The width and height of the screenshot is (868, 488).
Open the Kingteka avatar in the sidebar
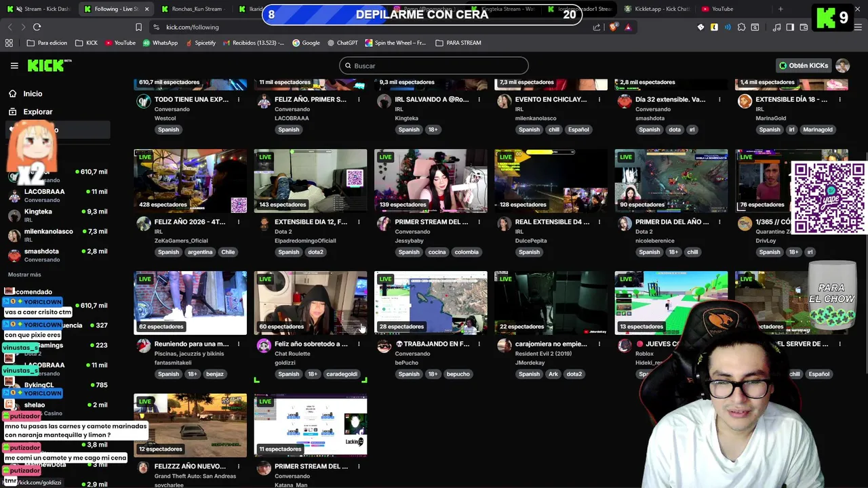point(14,216)
